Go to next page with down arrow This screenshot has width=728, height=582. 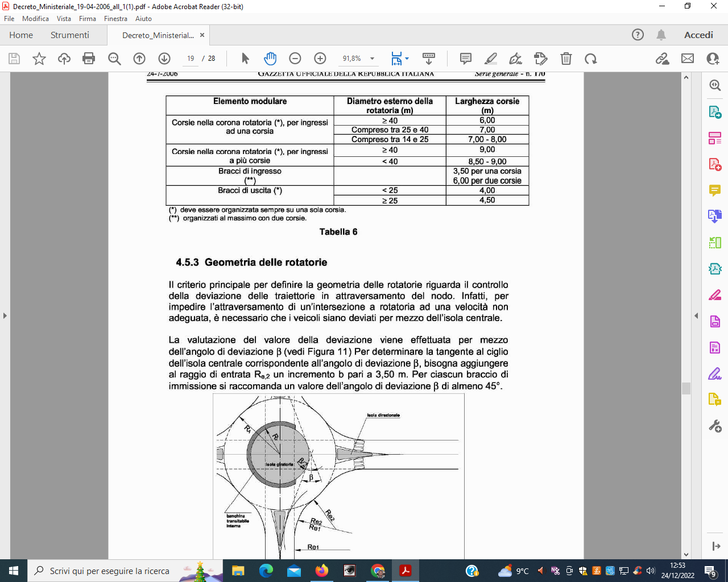(x=164, y=59)
